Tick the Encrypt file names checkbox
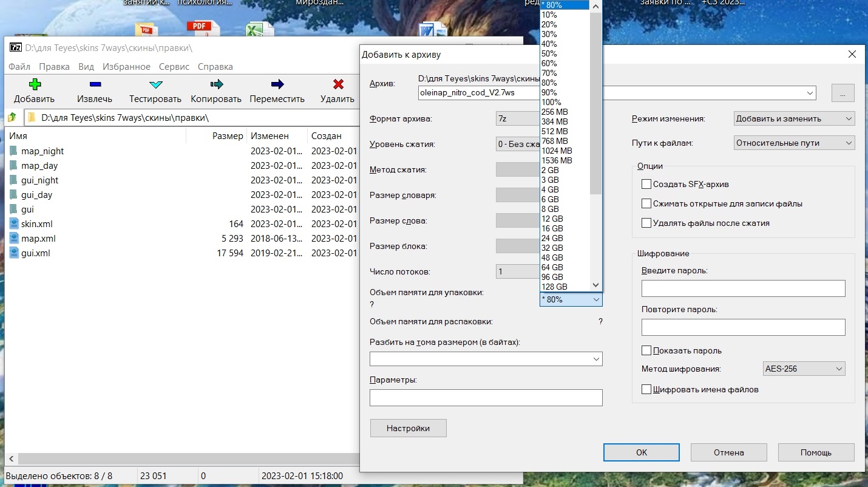 pos(646,389)
